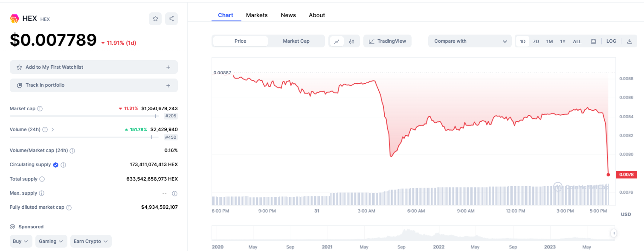The height and width of the screenshot is (251, 644).
Task: Switch to candlestick chart icon
Action: [x=352, y=41]
